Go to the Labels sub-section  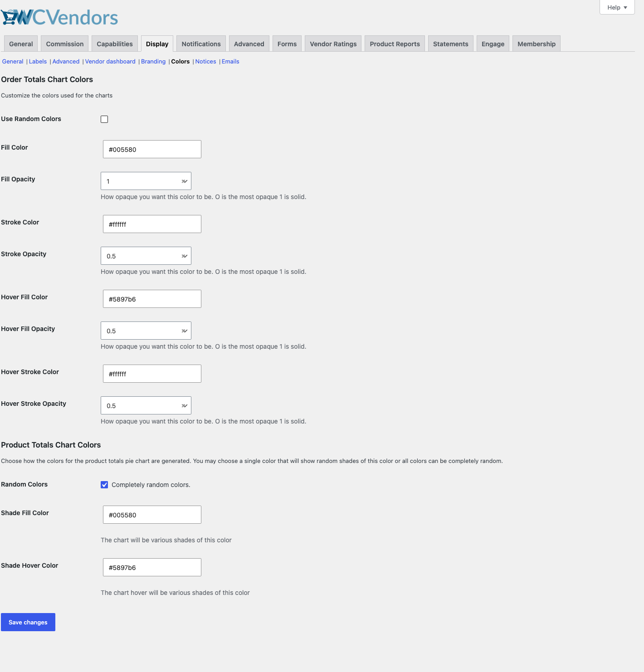[x=38, y=62]
